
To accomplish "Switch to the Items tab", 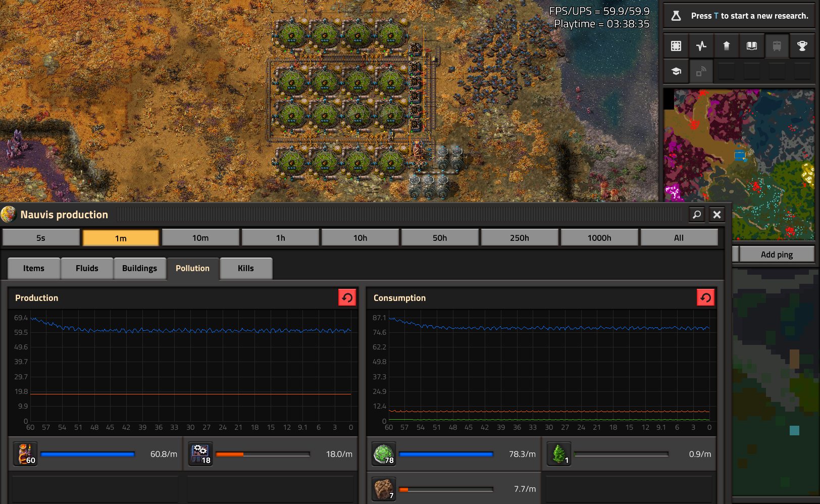I will pos(34,268).
